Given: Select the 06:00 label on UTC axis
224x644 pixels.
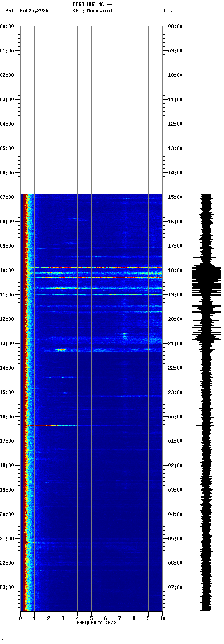Looking at the screenshot, I should pyautogui.click(x=175, y=563).
